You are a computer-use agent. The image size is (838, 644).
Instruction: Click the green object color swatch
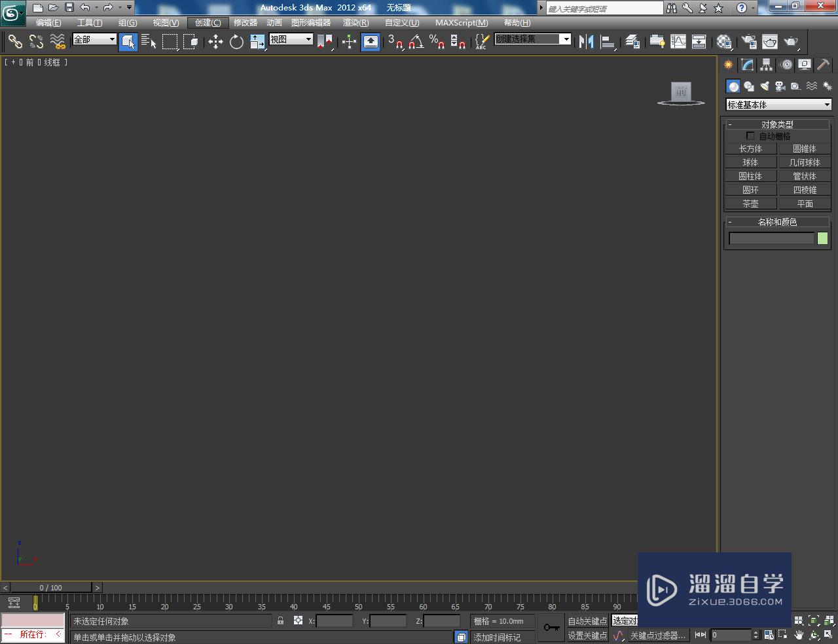coord(822,238)
